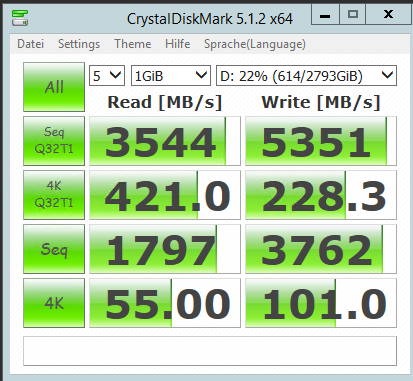Minimize the CrystalDiskMark window

pos(325,15)
